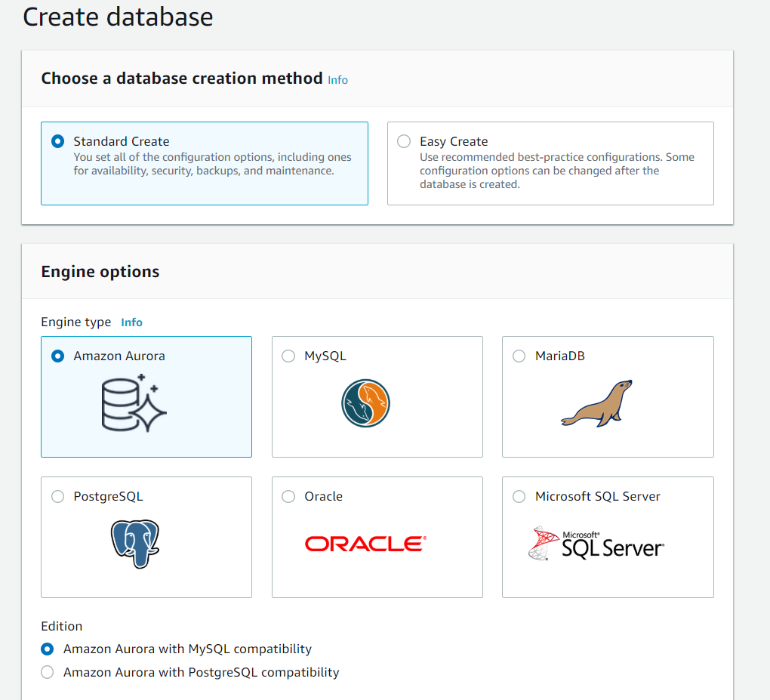Pick the Oracle engine radio button
770x700 pixels.
click(288, 496)
